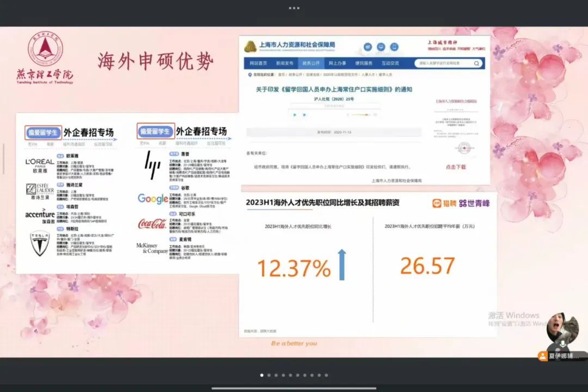The image size is (588, 392).
Task: Click the Be a better you slogan
Action: [x=294, y=343]
